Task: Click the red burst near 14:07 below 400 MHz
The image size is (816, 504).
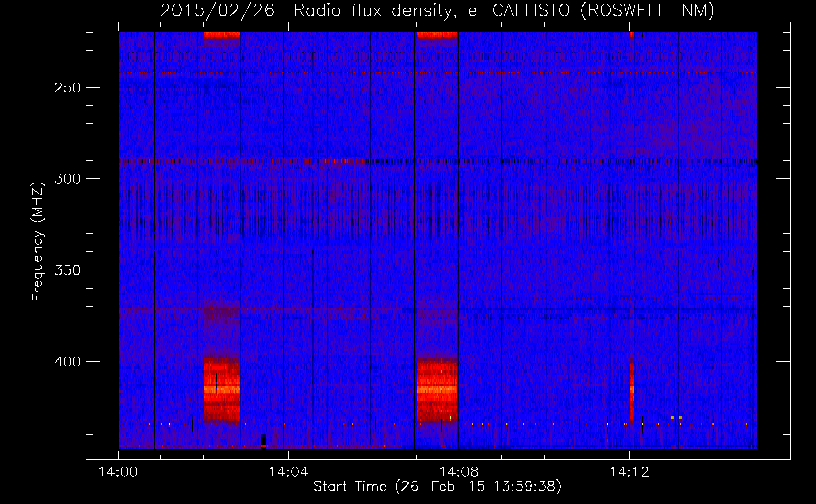Action: click(437, 390)
